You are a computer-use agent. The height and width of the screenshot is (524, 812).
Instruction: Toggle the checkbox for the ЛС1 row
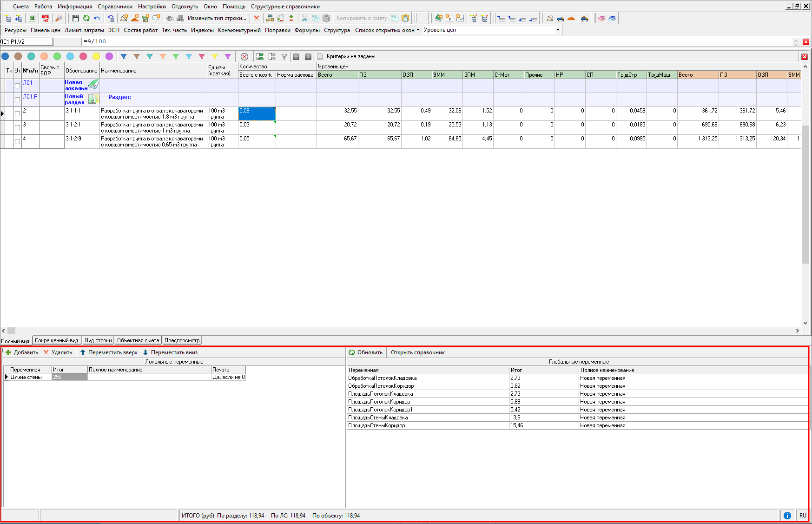point(17,86)
